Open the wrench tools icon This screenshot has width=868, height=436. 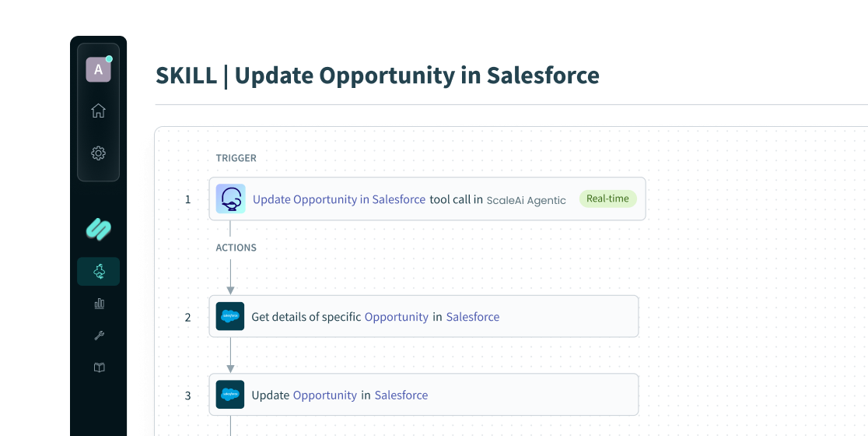pos(99,335)
